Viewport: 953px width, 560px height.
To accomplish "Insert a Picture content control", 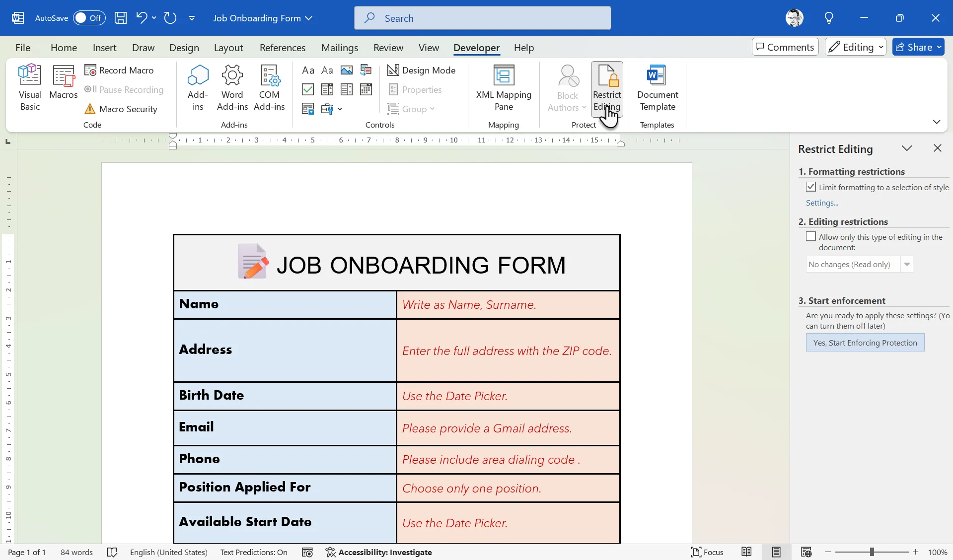I will point(346,70).
